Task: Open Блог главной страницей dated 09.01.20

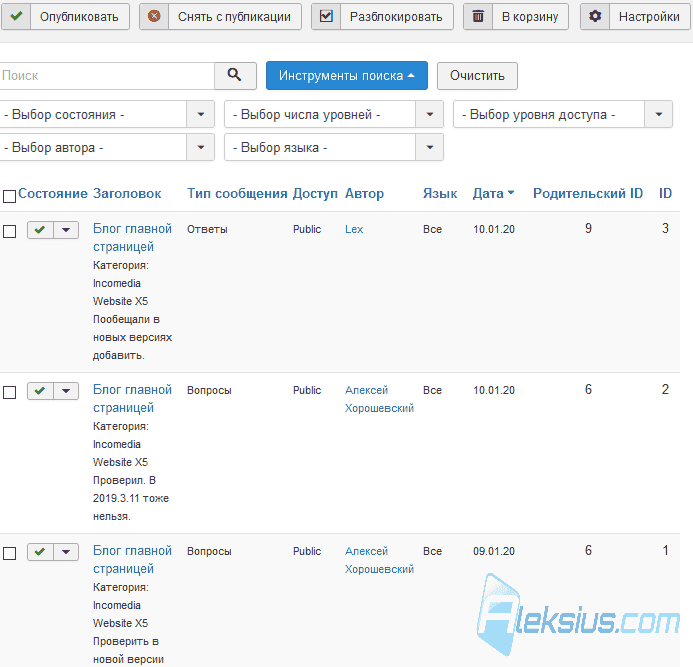Action: [132, 559]
